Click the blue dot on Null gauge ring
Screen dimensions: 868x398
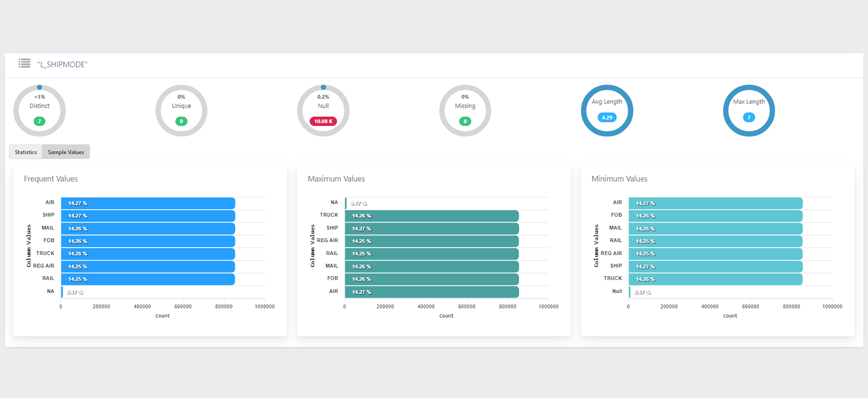[323, 88]
